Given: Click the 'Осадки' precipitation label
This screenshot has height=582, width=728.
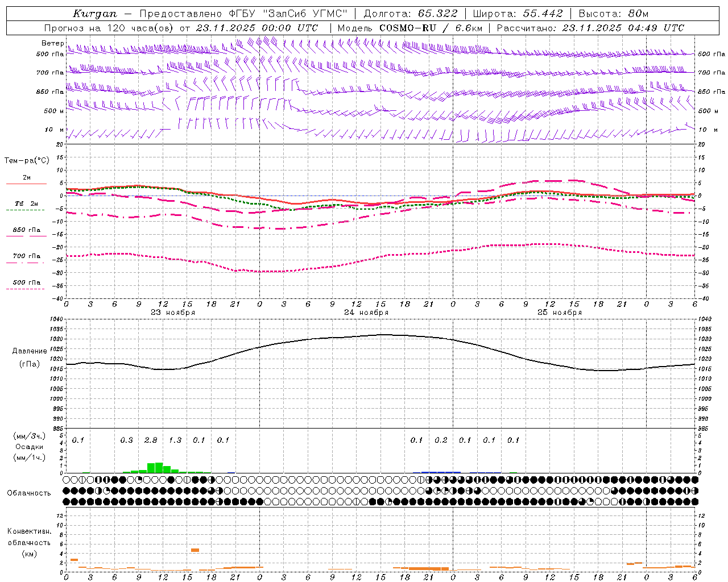Looking at the screenshot, I should tap(30, 447).
